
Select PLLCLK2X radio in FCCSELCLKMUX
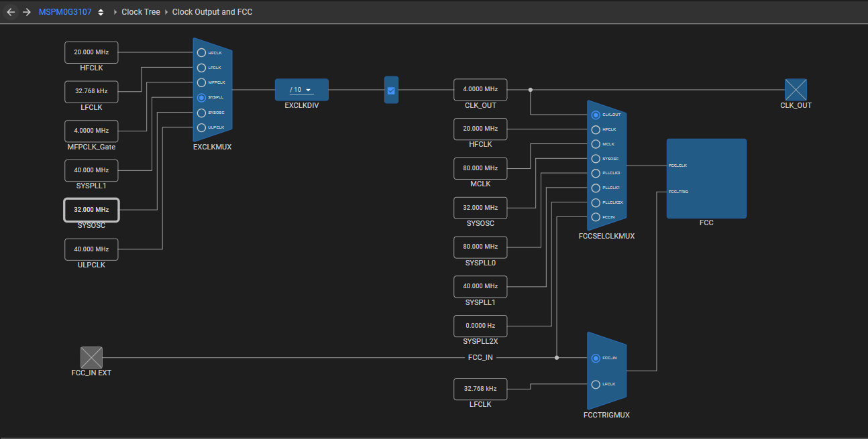(x=596, y=202)
